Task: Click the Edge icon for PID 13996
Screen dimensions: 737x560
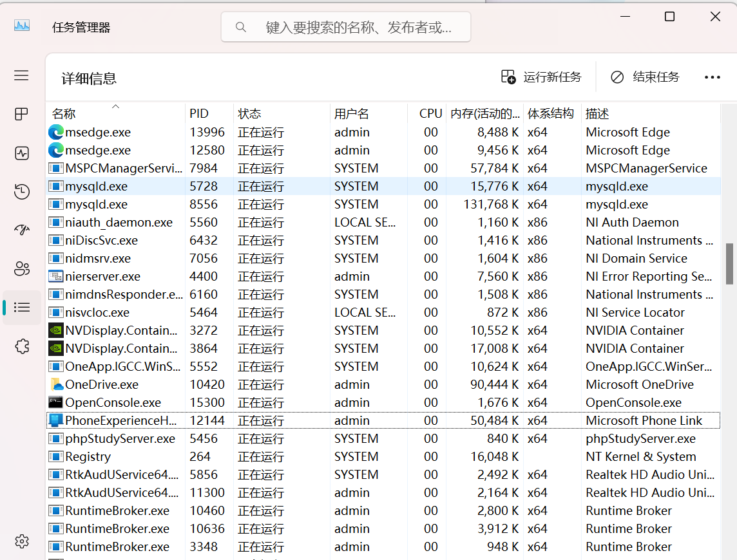Action: 56,133
